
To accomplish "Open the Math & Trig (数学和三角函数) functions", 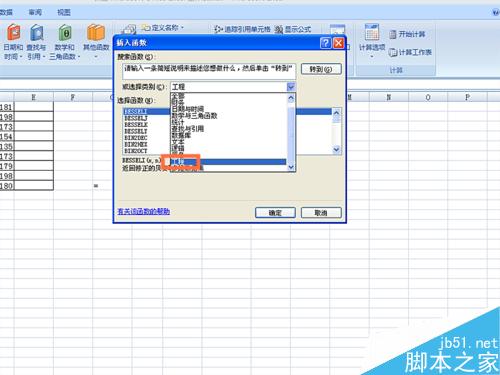I will (x=65, y=42).
